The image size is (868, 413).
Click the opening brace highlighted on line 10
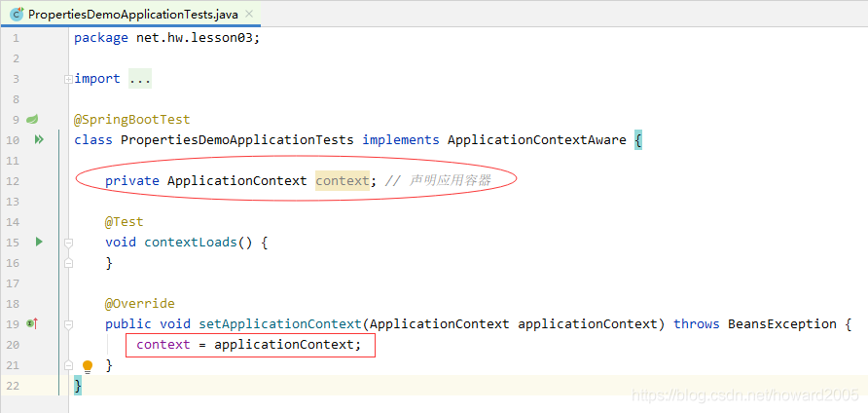coord(638,139)
